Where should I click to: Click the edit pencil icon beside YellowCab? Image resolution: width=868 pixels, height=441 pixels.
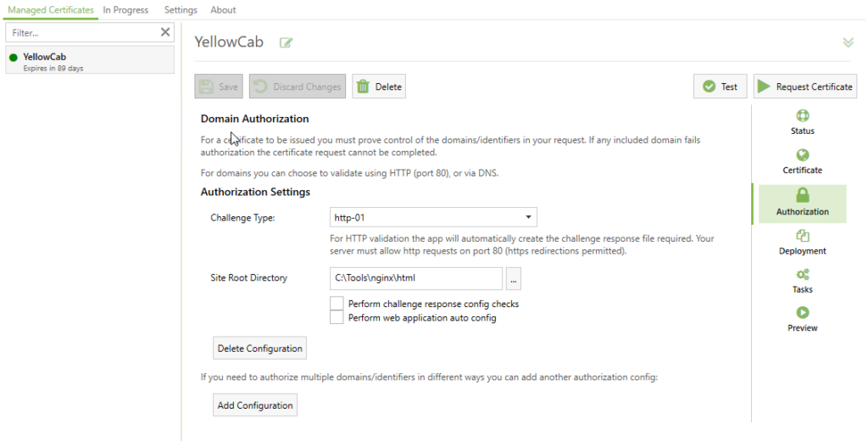click(x=287, y=42)
